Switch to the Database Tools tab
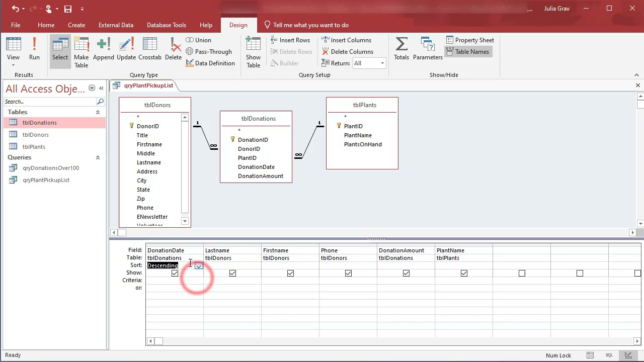The image size is (644, 362). click(x=167, y=25)
